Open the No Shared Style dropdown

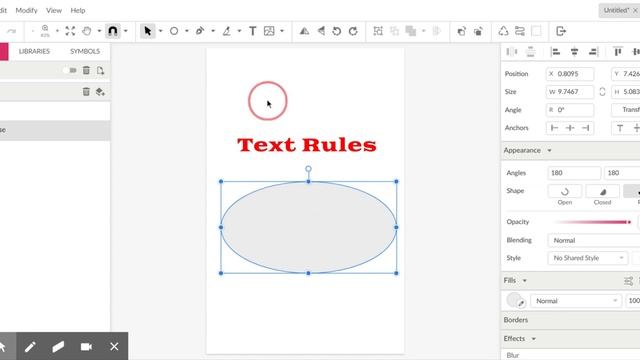click(588, 258)
